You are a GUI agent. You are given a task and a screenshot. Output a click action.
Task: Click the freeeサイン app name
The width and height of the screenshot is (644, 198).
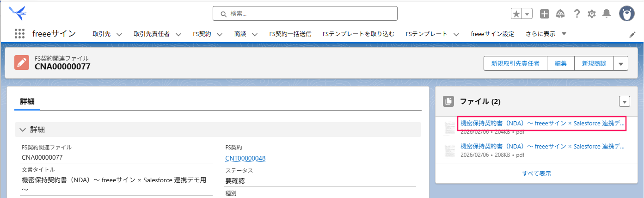pyautogui.click(x=54, y=34)
